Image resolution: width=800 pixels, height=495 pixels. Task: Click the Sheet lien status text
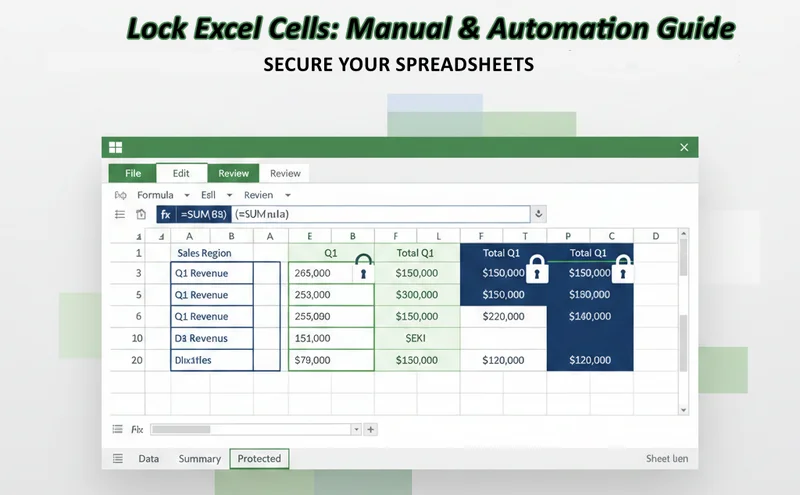pos(667,458)
